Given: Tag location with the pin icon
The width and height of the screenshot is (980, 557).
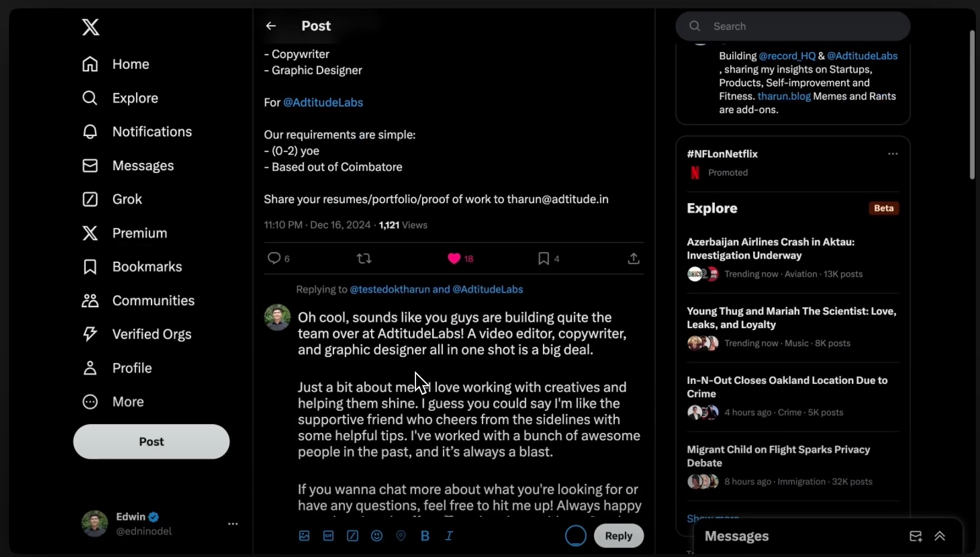Looking at the screenshot, I should pos(401,536).
